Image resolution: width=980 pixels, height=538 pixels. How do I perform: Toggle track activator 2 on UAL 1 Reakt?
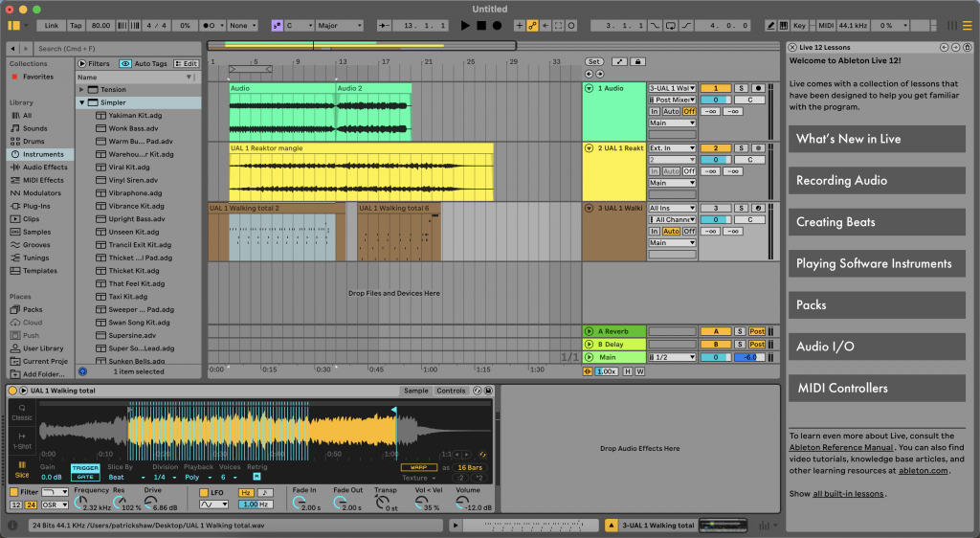(x=716, y=148)
